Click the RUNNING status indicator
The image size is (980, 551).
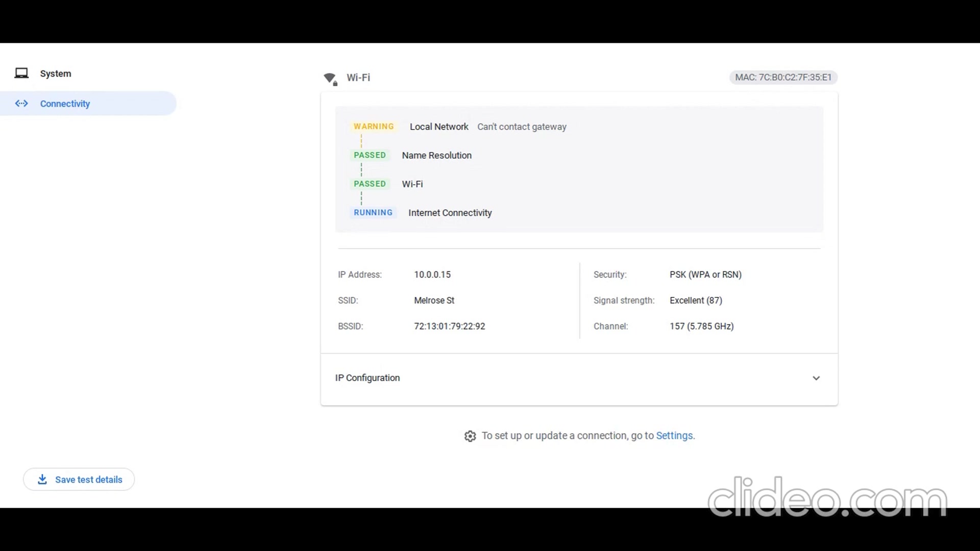pos(373,212)
